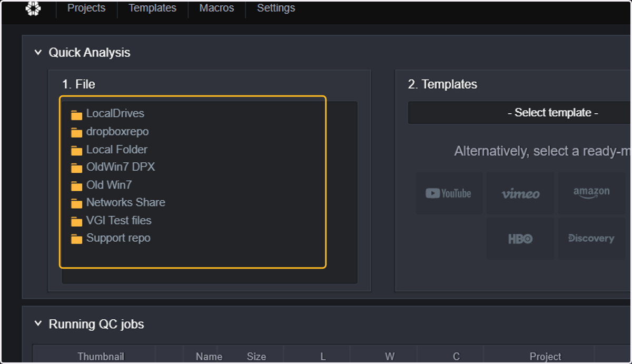Viewport: 632px width, 364px height.
Task: Click the W column header
Action: click(390, 357)
